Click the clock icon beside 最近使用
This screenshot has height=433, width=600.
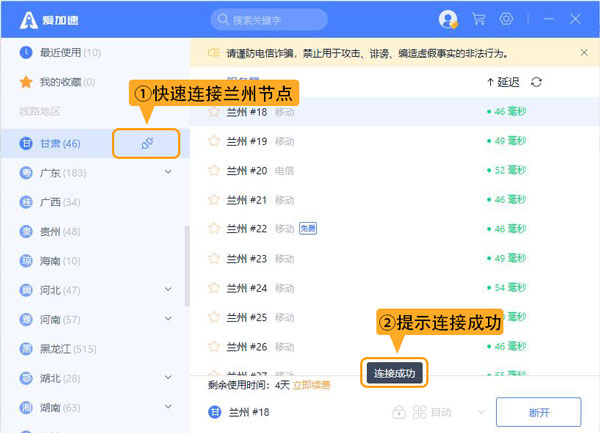(x=26, y=52)
